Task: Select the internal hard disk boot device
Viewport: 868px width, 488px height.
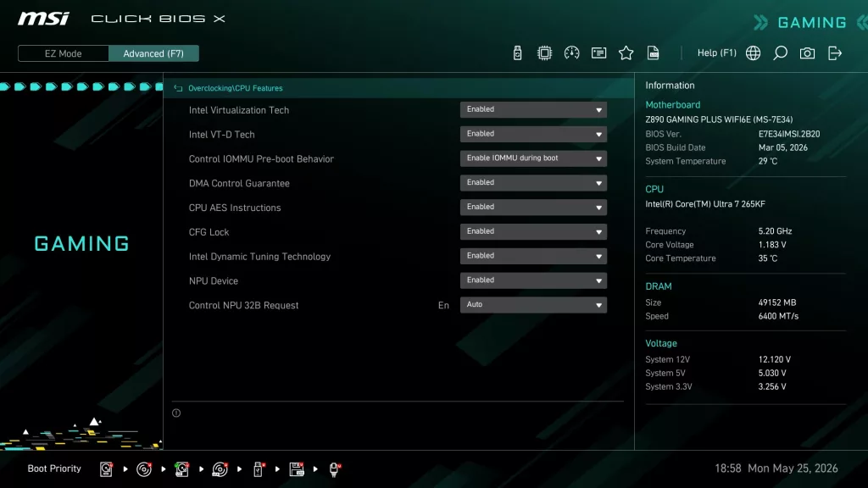Action: [x=106, y=469]
